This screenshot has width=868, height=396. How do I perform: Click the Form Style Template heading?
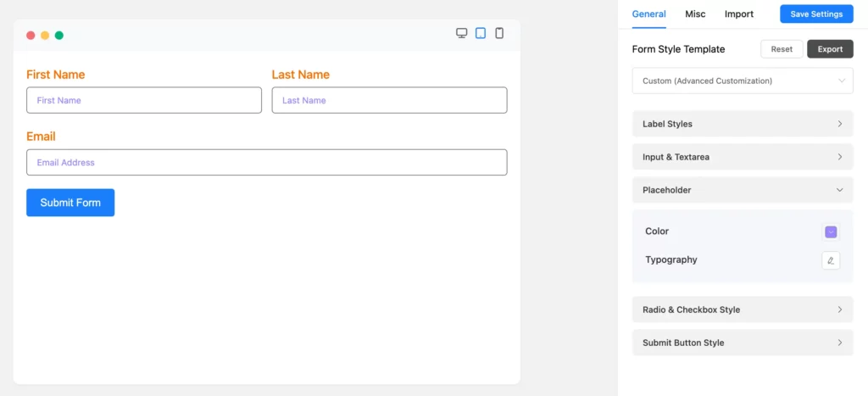678,49
